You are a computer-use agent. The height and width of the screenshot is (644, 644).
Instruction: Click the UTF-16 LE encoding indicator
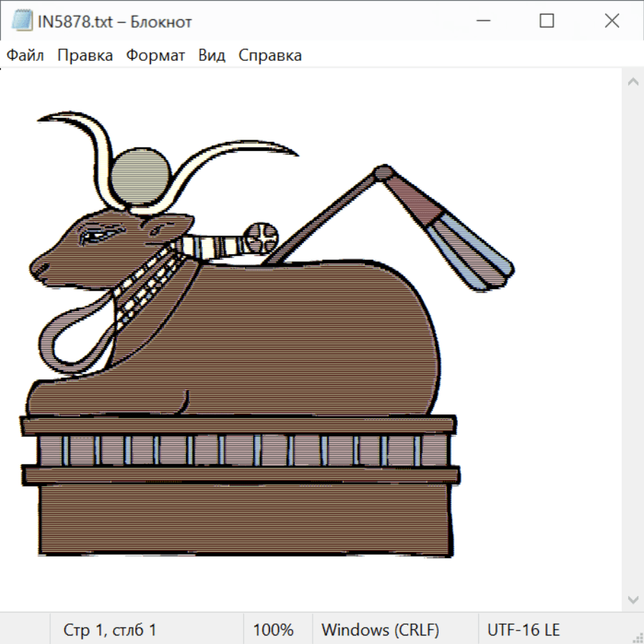pos(523,630)
